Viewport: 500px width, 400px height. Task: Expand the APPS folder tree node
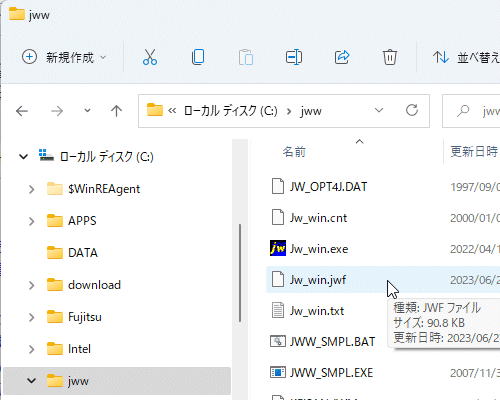tap(31, 221)
